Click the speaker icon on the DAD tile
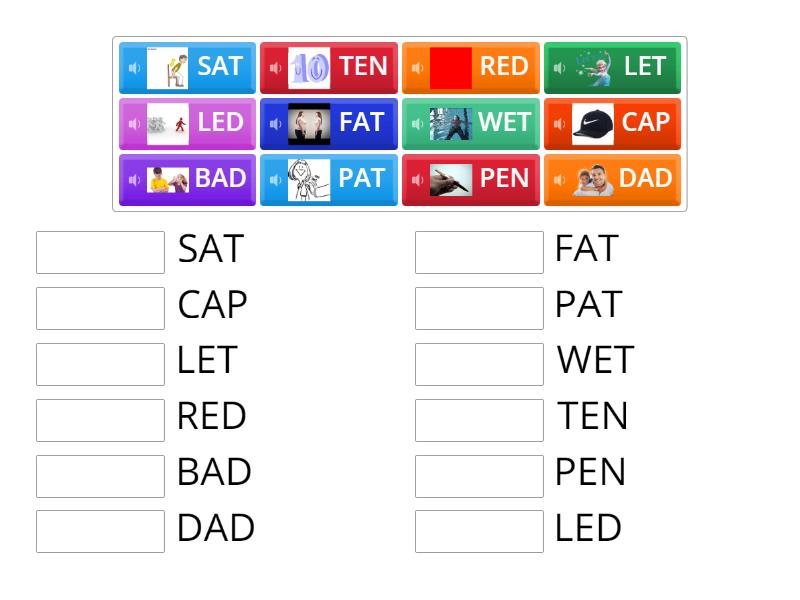This screenshot has width=800, height=600. pos(560,179)
